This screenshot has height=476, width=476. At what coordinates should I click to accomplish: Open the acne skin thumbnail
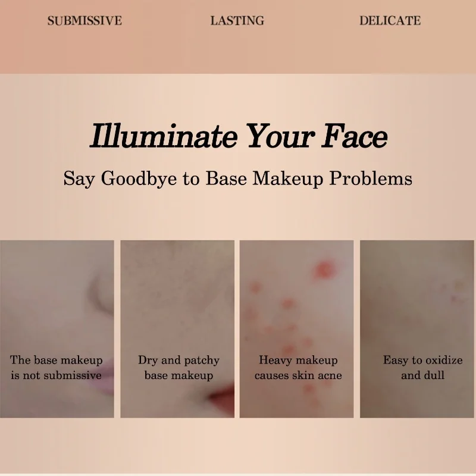coord(296,329)
